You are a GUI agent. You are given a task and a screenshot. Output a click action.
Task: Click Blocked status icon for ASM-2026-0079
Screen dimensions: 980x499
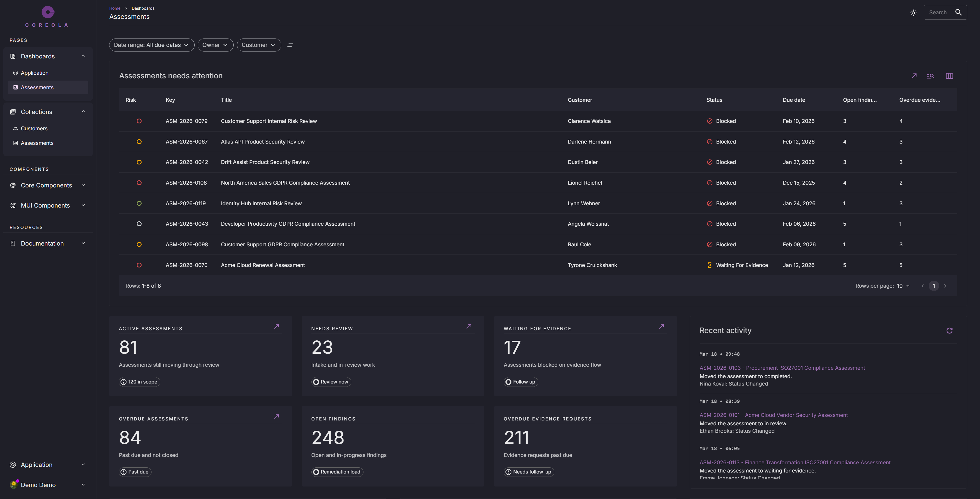click(x=710, y=121)
